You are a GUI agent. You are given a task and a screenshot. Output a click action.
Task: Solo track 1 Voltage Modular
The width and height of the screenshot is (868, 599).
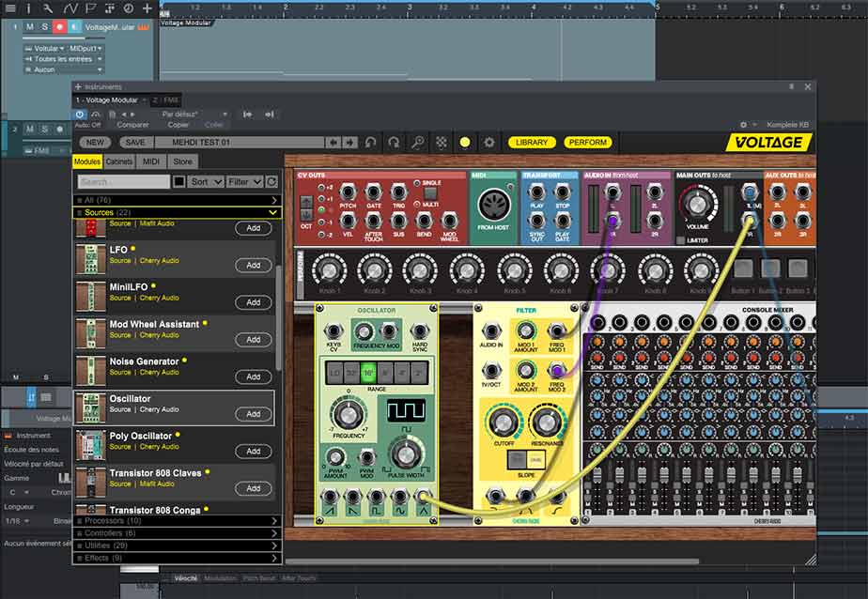pyautogui.click(x=45, y=26)
